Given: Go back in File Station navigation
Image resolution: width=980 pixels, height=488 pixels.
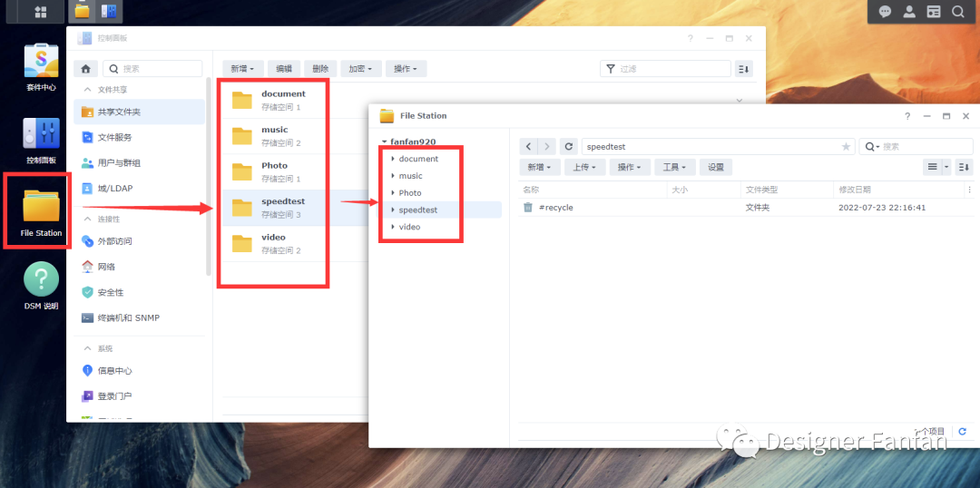Looking at the screenshot, I should [x=529, y=146].
